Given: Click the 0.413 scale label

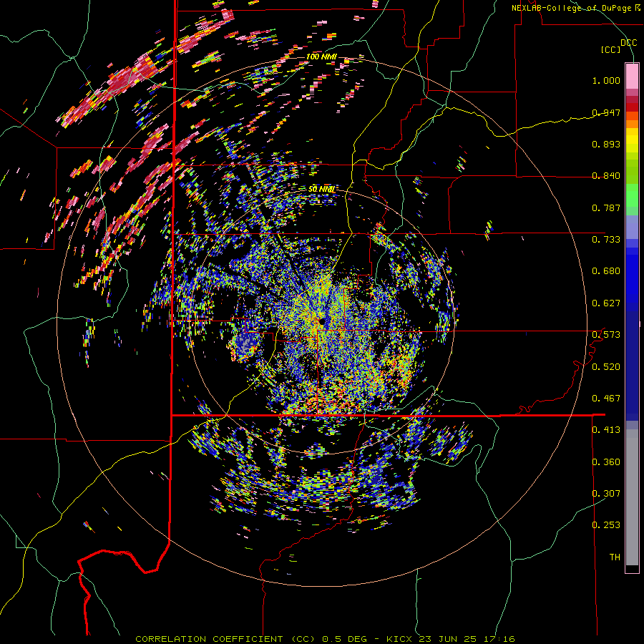Looking at the screenshot, I should [606, 430].
